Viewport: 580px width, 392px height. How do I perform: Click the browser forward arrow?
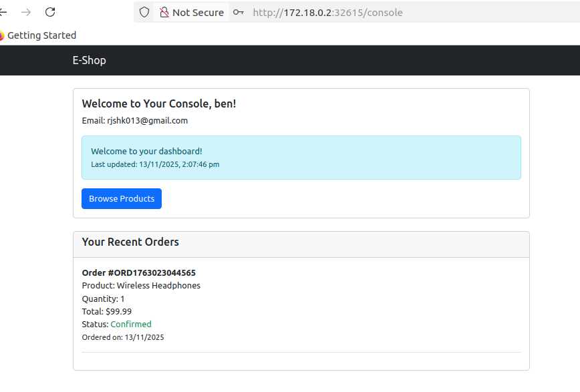[26, 12]
